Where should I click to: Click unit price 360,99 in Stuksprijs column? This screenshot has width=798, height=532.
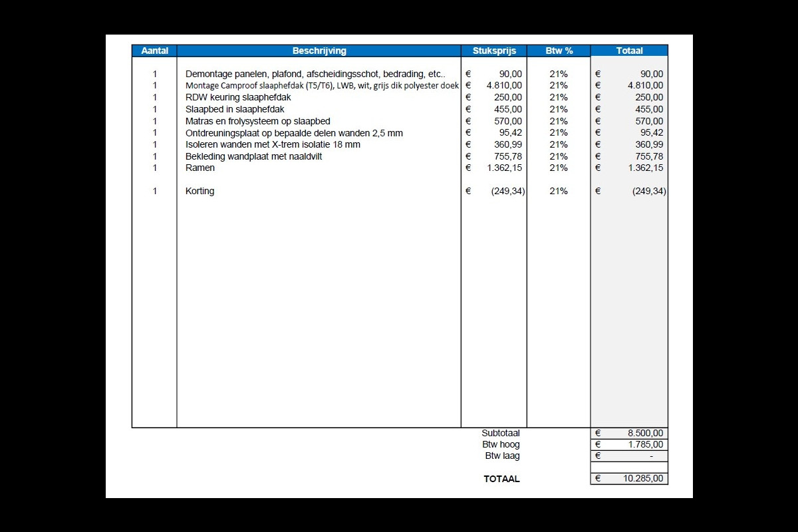[509, 144]
